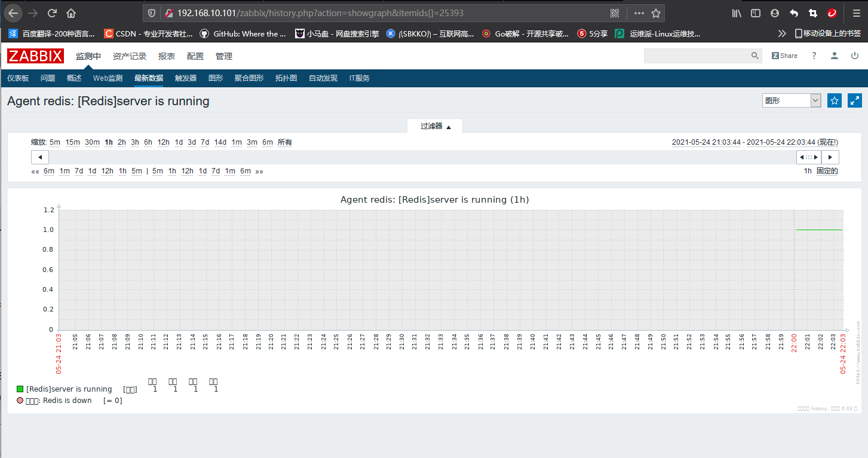Bookmark this page with the star icon
Image resolution: width=868 pixels, height=458 pixels.
656,13
